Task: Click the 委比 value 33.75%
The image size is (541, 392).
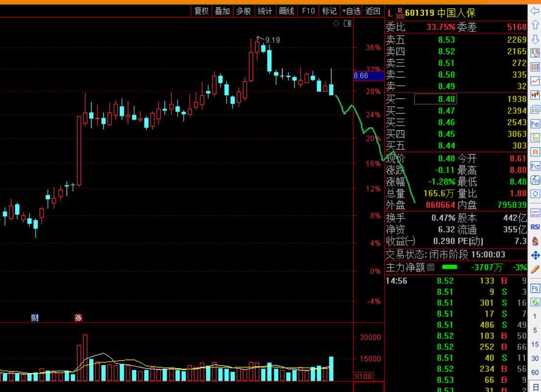Action: pyautogui.click(x=441, y=27)
